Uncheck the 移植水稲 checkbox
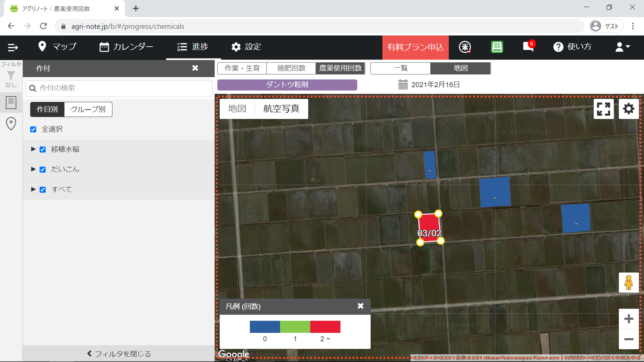 click(x=43, y=150)
